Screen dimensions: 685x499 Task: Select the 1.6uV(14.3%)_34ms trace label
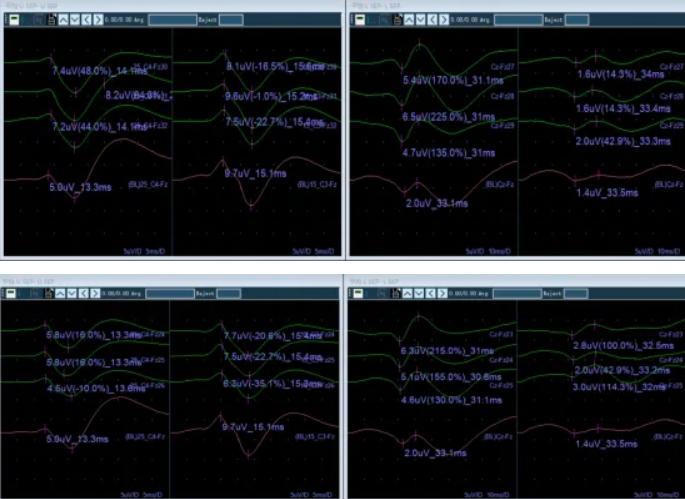click(621, 74)
